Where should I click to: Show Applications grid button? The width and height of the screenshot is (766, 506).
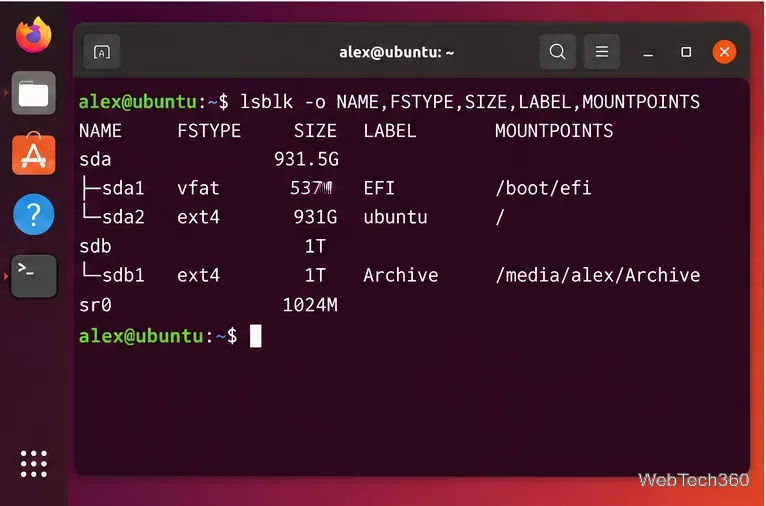point(34,464)
